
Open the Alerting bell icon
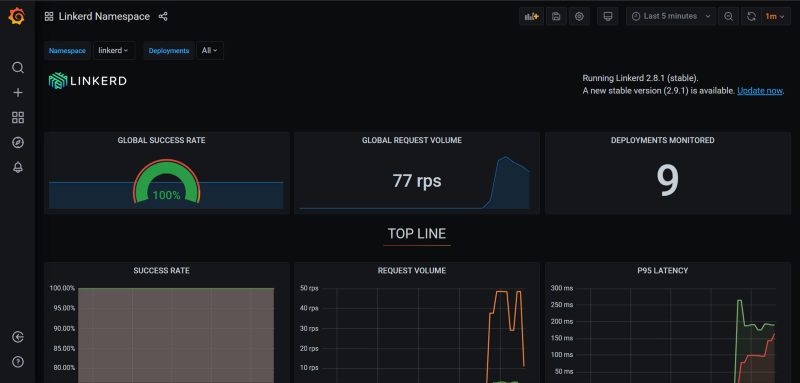coord(18,167)
